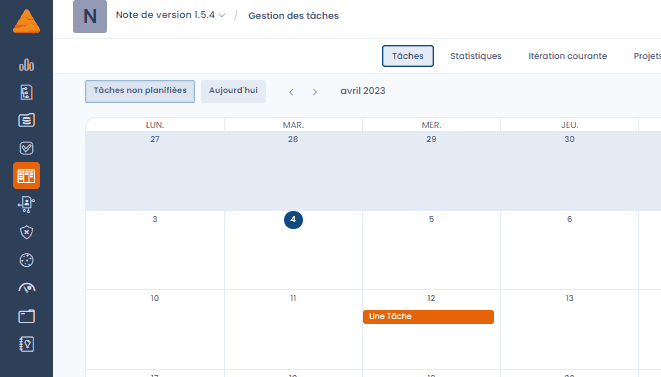Click the JEU. column header

(570, 125)
